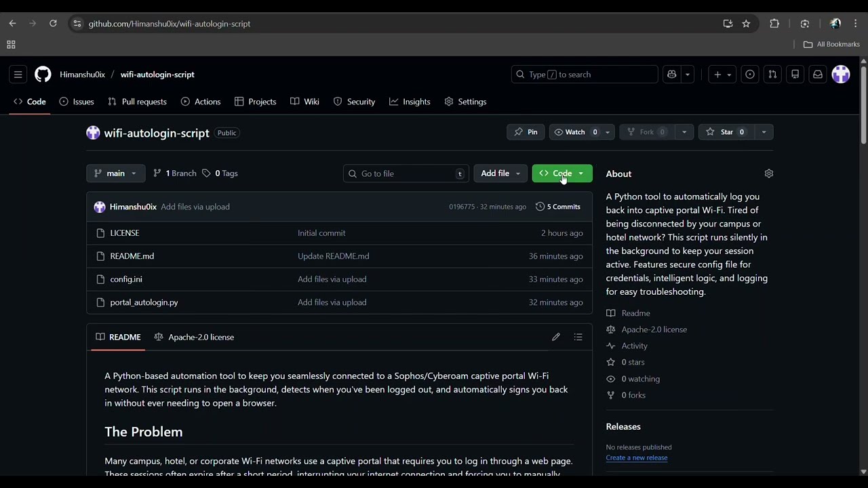Screen dimensions: 868x488
Task: Open All Bookmarks folder
Action: (x=831, y=44)
